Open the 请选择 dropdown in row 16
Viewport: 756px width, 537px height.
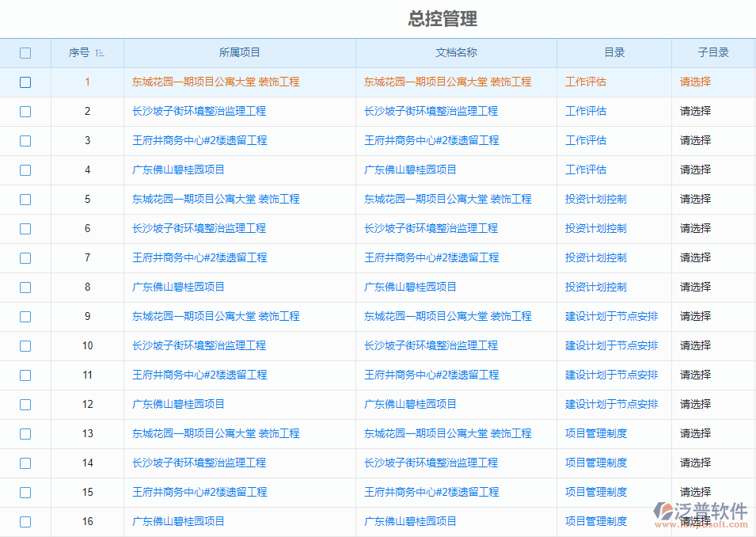pos(694,521)
